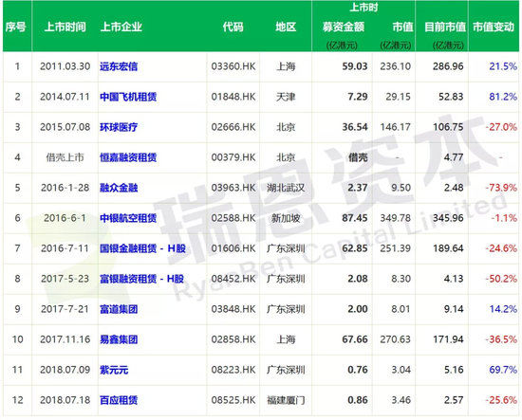Click the 市值变动 column header
This screenshot has width=522, height=420.
point(494,27)
